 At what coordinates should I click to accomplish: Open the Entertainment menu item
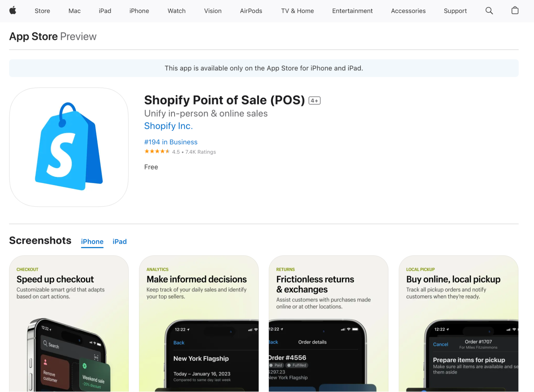352,11
